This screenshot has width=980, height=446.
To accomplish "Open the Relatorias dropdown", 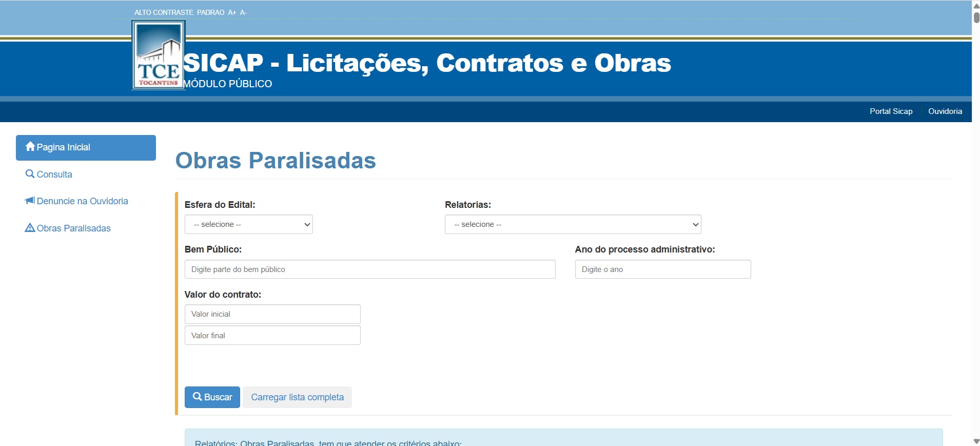I will (573, 224).
